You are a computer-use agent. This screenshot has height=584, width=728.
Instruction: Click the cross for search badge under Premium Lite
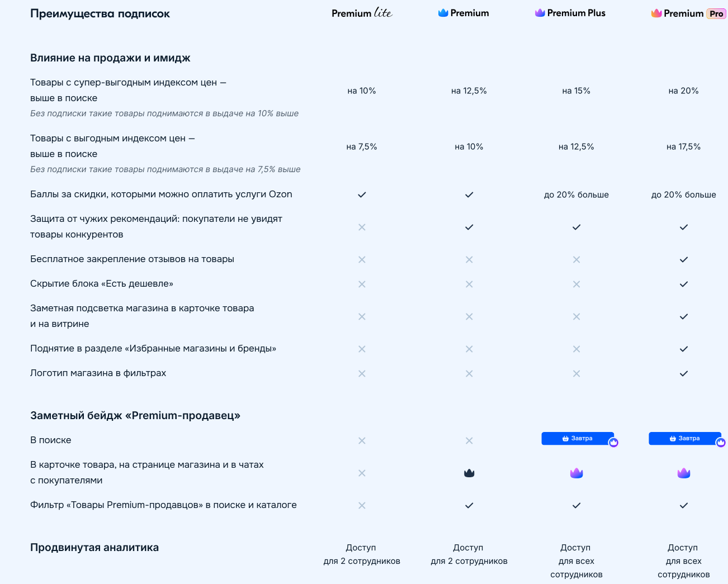[362, 441]
